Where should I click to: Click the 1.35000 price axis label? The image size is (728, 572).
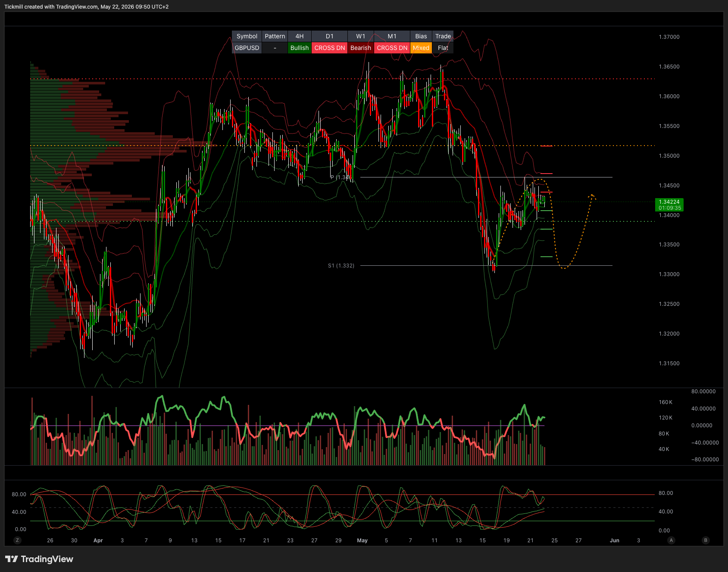[669, 156]
